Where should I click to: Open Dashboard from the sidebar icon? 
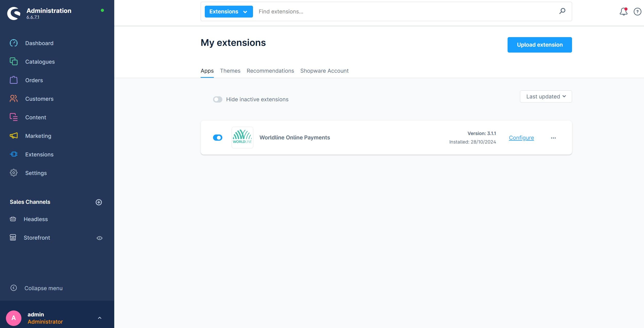[14, 43]
